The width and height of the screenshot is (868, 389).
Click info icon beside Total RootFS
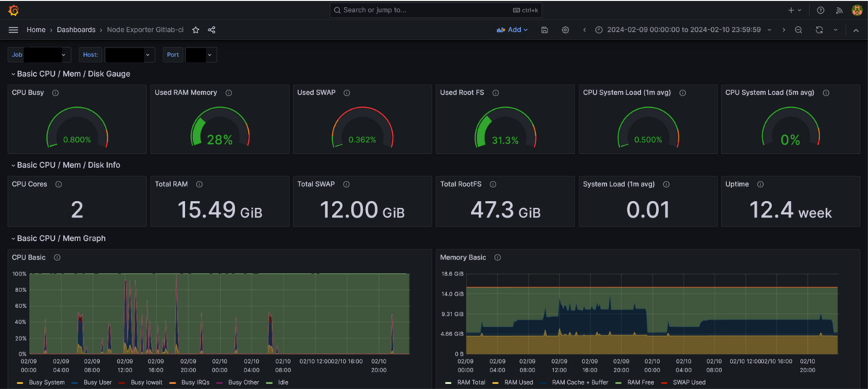point(493,184)
